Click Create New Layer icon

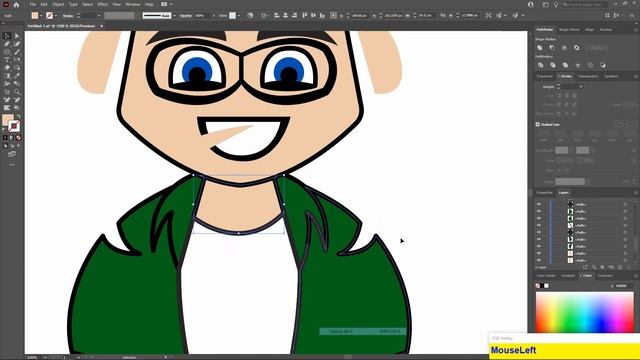620,267
